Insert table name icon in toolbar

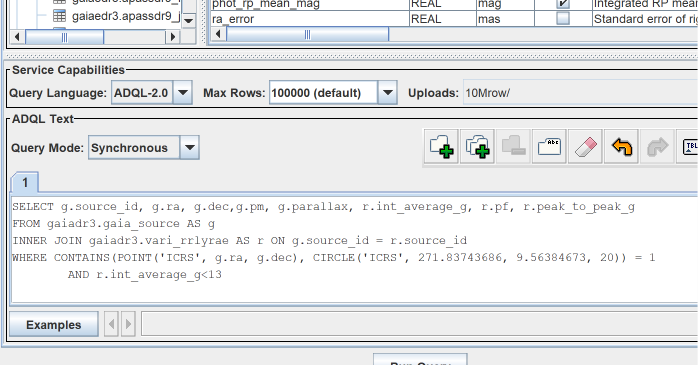click(x=688, y=147)
